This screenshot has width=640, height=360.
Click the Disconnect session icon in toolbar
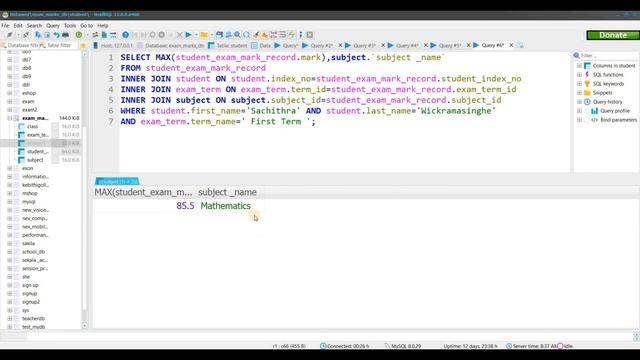click(26, 35)
